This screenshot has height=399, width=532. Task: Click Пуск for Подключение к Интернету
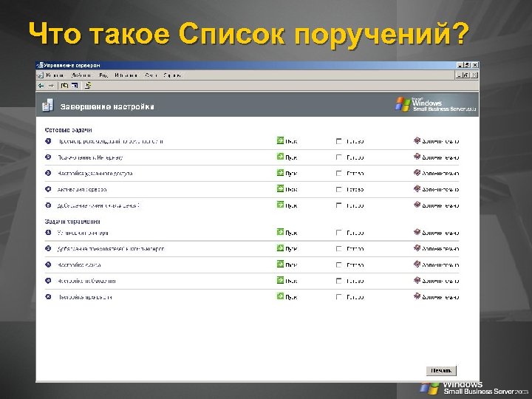[x=287, y=157]
